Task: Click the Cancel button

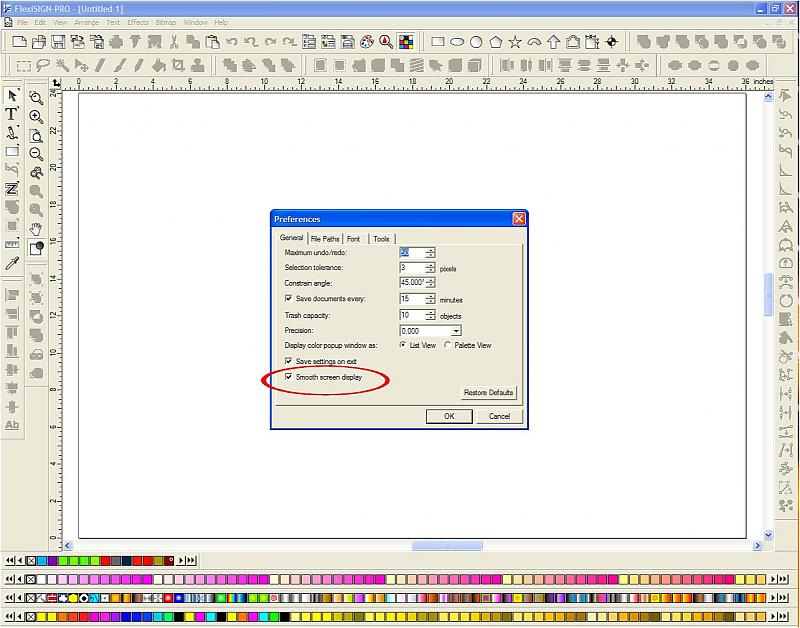Action: coord(499,416)
